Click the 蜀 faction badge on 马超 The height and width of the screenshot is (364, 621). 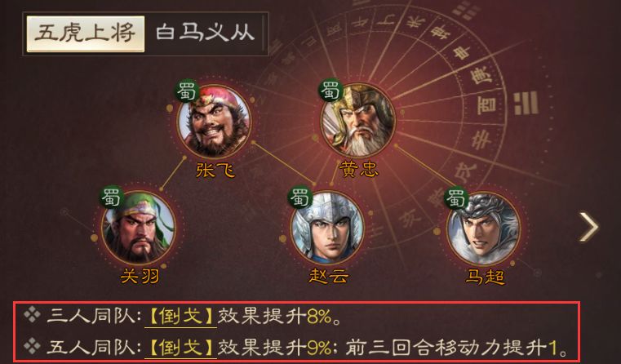coord(456,198)
